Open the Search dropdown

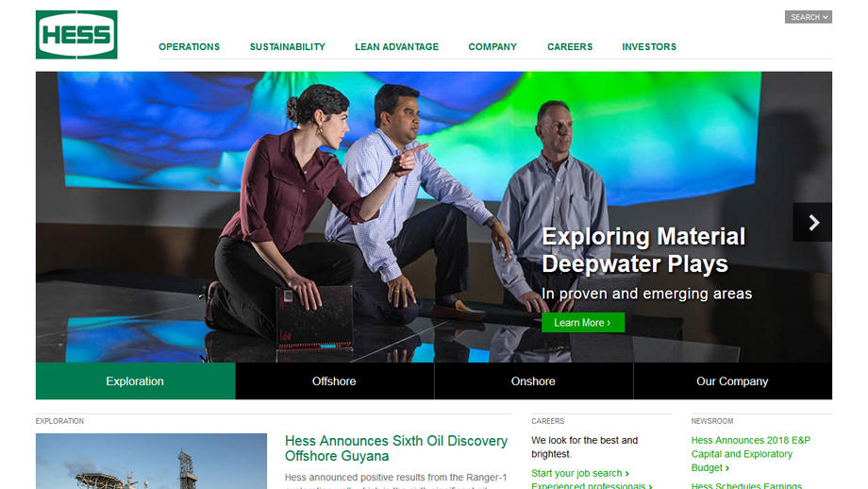(x=808, y=17)
